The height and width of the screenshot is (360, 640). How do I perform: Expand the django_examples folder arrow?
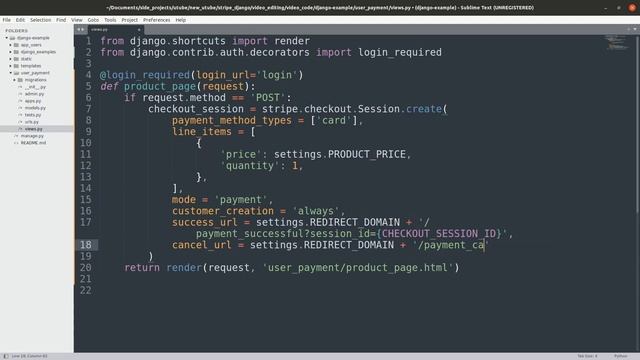(11, 52)
